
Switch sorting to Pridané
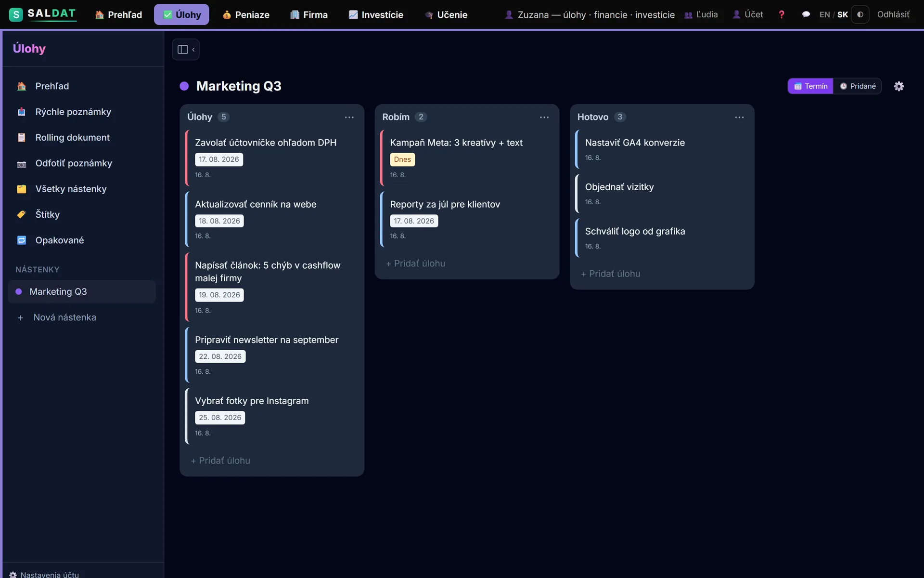tap(858, 86)
